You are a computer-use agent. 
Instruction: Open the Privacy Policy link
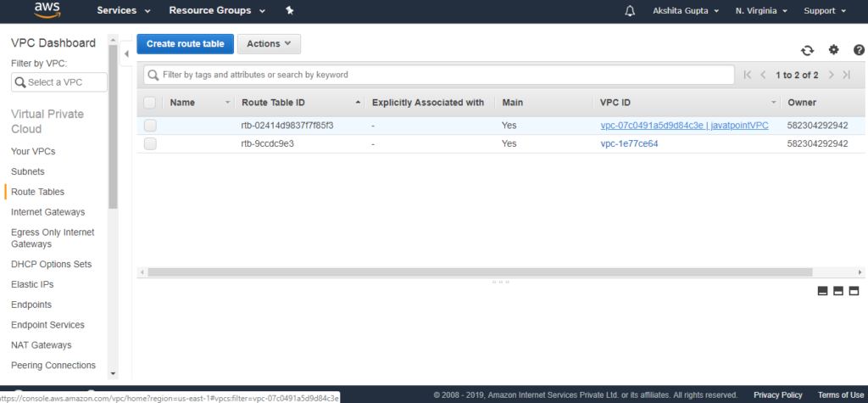click(x=778, y=395)
